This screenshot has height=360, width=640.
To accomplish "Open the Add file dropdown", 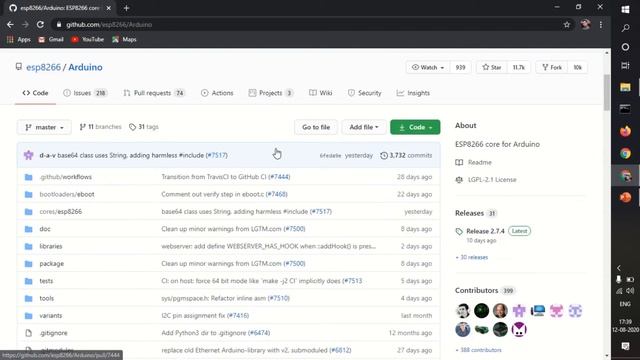I will (364, 127).
